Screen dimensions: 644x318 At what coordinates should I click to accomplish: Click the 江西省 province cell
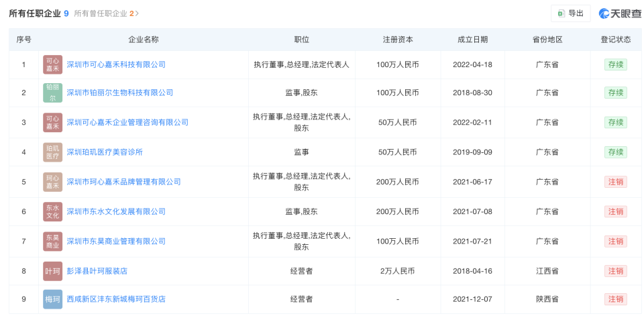pos(547,271)
